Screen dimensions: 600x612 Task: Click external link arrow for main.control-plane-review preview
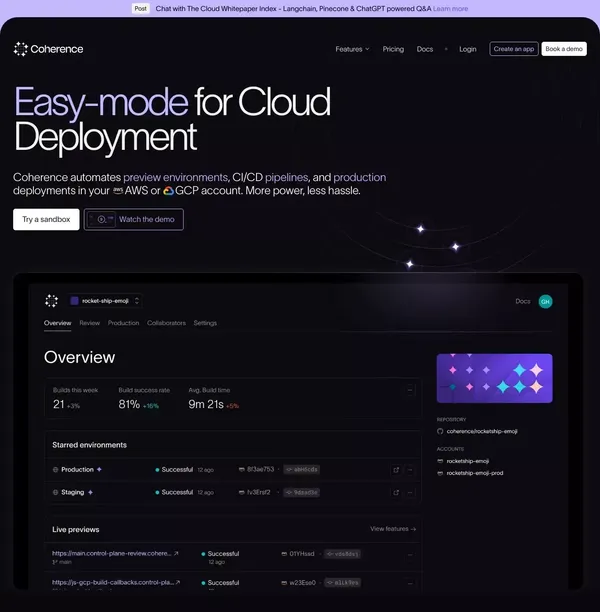point(176,553)
